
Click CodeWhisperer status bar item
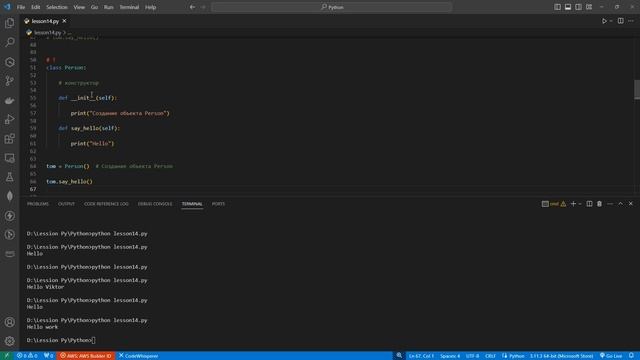click(139, 356)
